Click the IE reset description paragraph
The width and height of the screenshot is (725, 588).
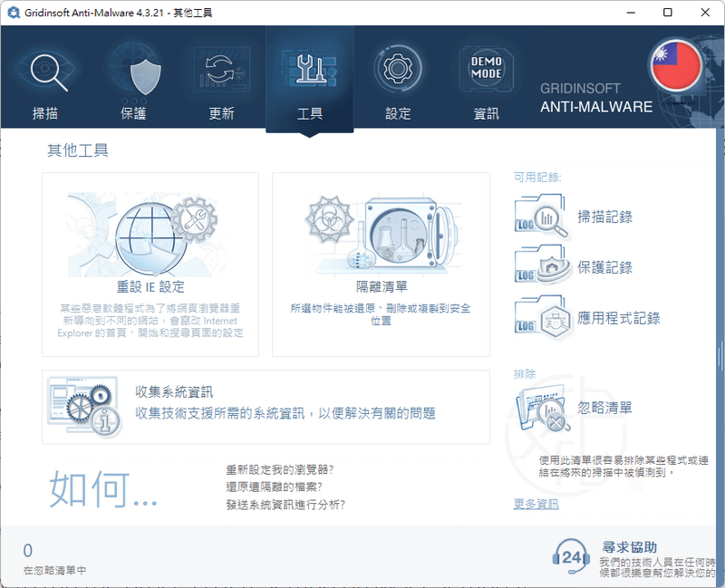[x=150, y=321]
